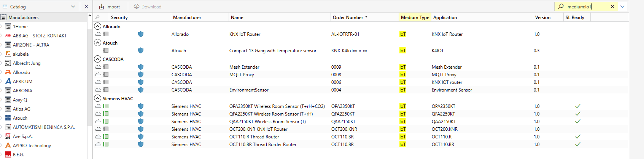Click the KNX-K4IoTxx-x-xx order number

tap(349, 50)
